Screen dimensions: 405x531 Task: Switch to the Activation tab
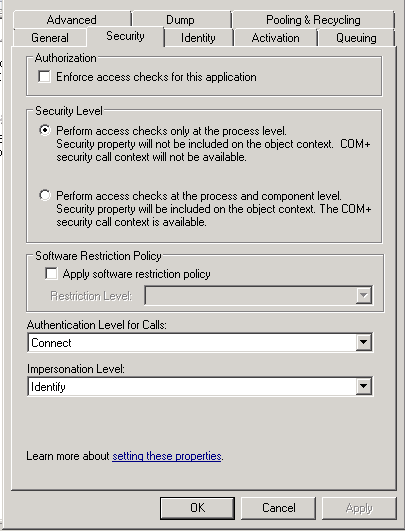276,38
